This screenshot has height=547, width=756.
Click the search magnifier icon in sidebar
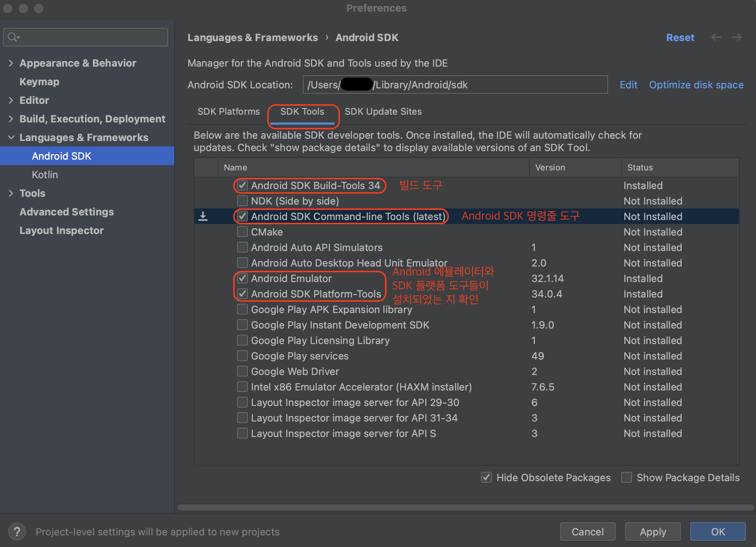[x=13, y=37]
